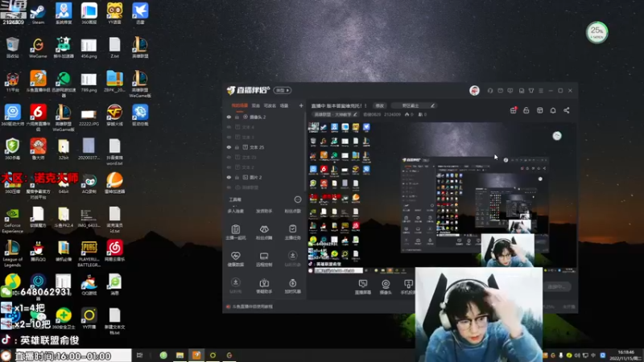Open the 远程控制 tool
The height and width of the screenshot is (362, 644).
[264, 259]
